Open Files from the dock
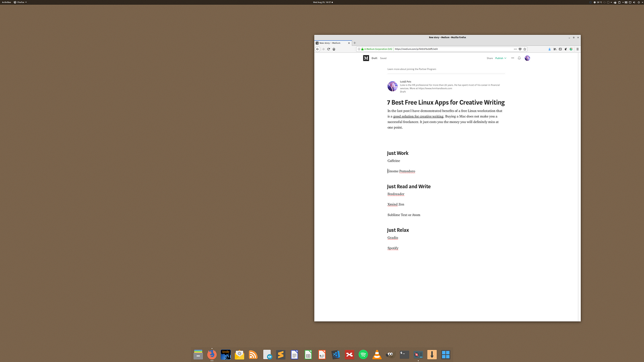Viewport: 644px width, 362px height. tap(198, 354)
